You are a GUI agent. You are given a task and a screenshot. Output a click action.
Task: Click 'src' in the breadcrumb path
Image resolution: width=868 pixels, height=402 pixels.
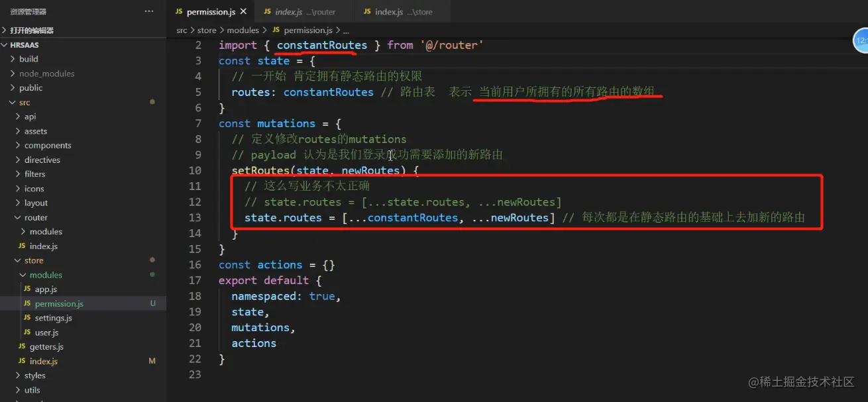[182, 30]
